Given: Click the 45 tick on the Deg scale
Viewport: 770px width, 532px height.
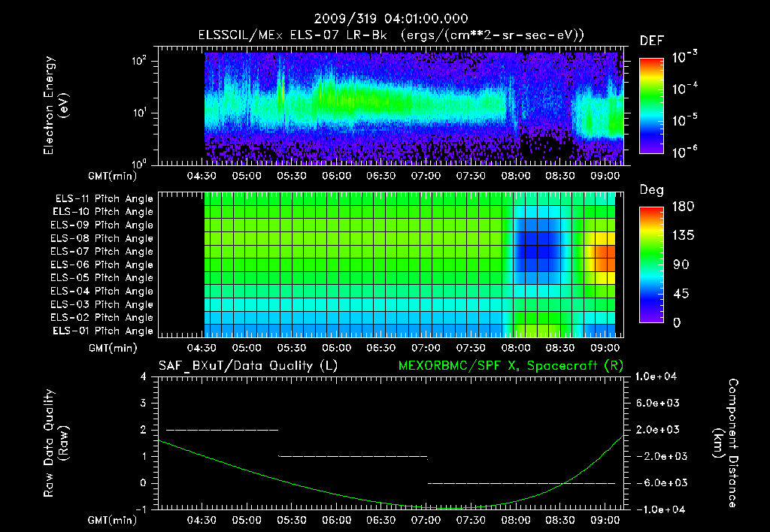Looking at the screenshot, I should [x=681, y=294].
